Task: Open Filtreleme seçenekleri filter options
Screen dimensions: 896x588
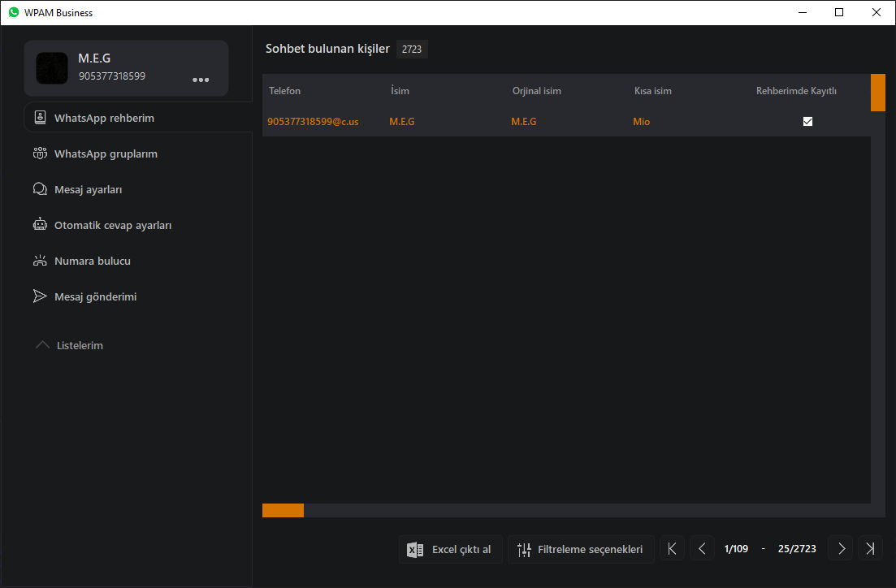Action: (581, 549)
